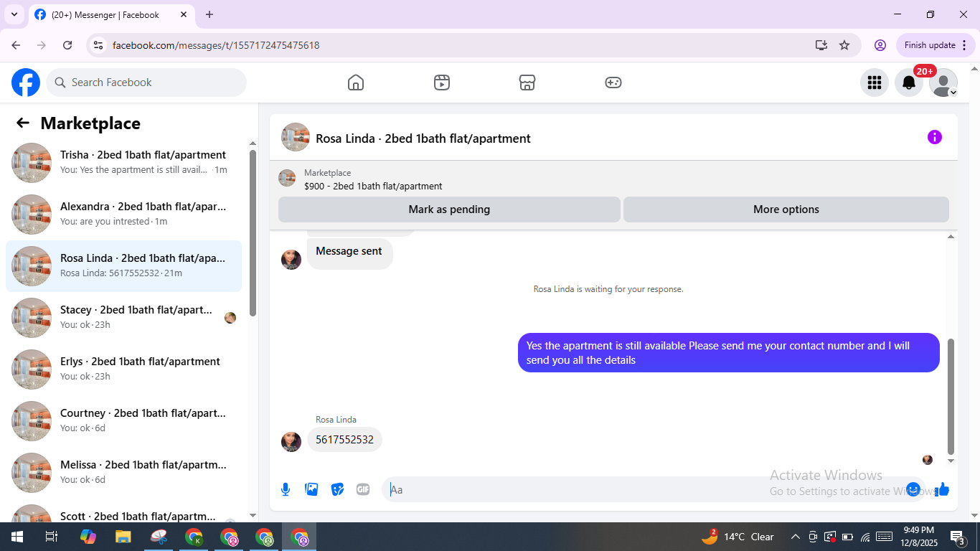980x551 pixels.
Task: Open Task View on the taskbar
Action: coord(52,537)
